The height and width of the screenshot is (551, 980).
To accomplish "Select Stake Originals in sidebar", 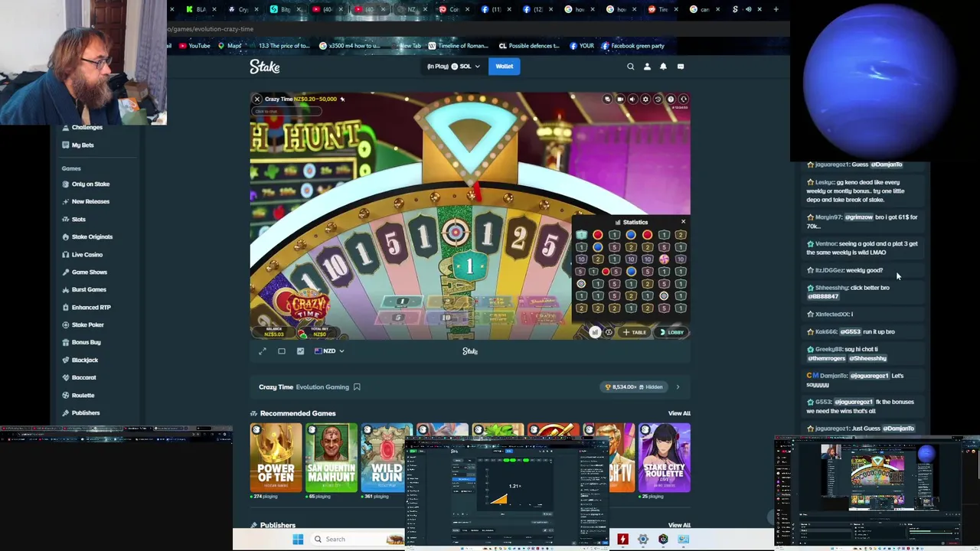I will [92, 237].
